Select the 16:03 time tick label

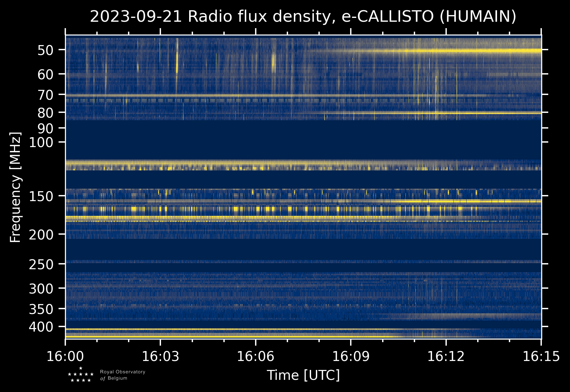[x=160, y=357]
